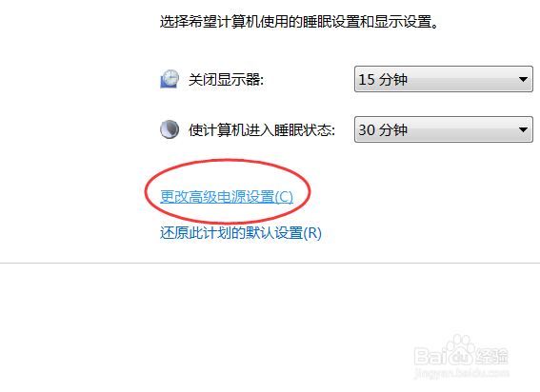Click the (R) shortcut hint in restore defaults link
540x392 pixels.
point(312,233)
